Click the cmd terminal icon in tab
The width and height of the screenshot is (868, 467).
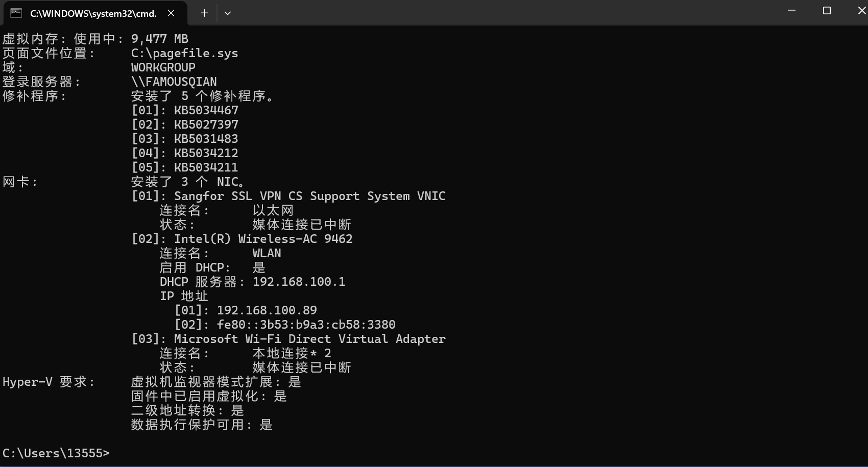(x=16, y=13)
